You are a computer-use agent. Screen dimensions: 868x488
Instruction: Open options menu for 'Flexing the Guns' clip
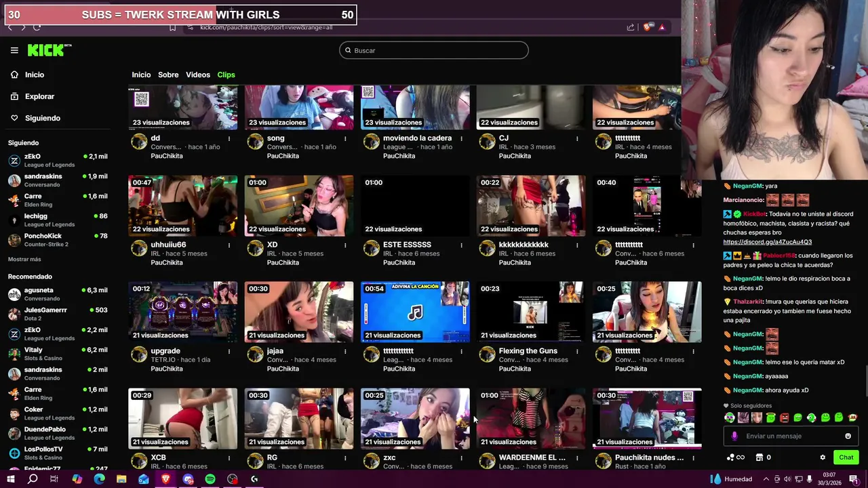click(x=577, y=351)
